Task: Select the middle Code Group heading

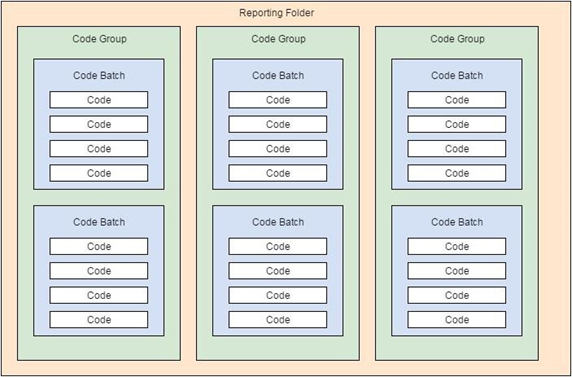Action: [278, 39]
